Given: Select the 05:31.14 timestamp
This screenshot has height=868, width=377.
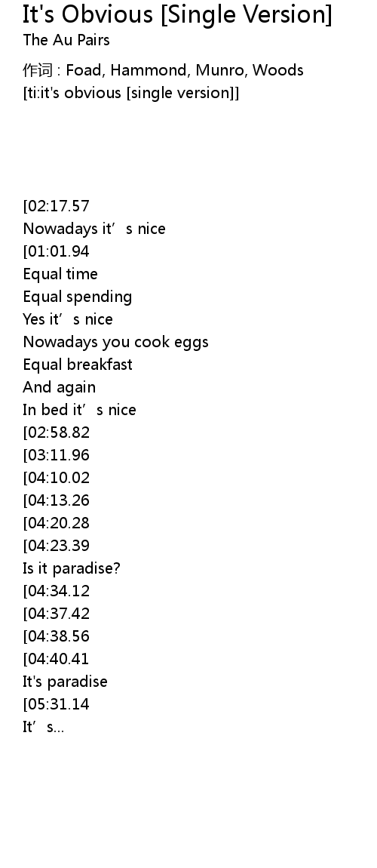Looking at the screenshot, I should tap(56, 704).
